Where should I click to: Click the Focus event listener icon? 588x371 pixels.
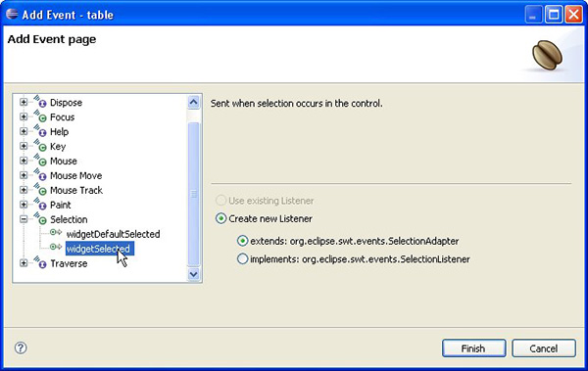[x=40, y=116]
